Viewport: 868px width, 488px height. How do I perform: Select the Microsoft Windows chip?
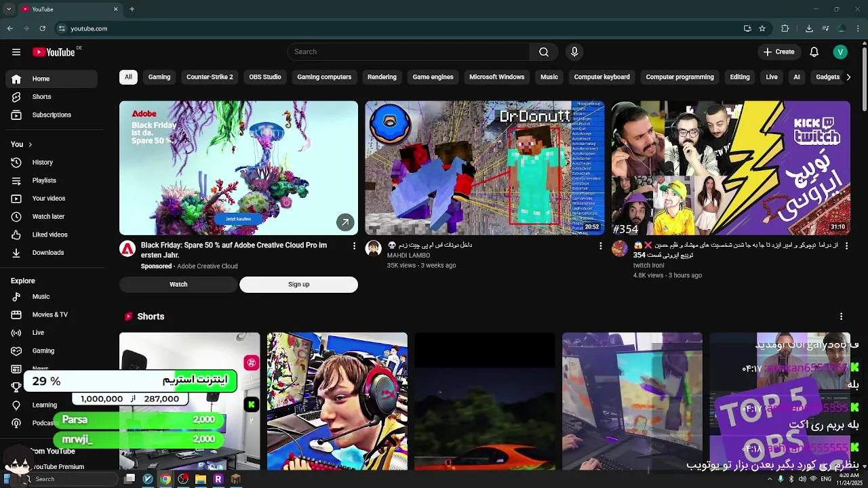tap(497, 77)
